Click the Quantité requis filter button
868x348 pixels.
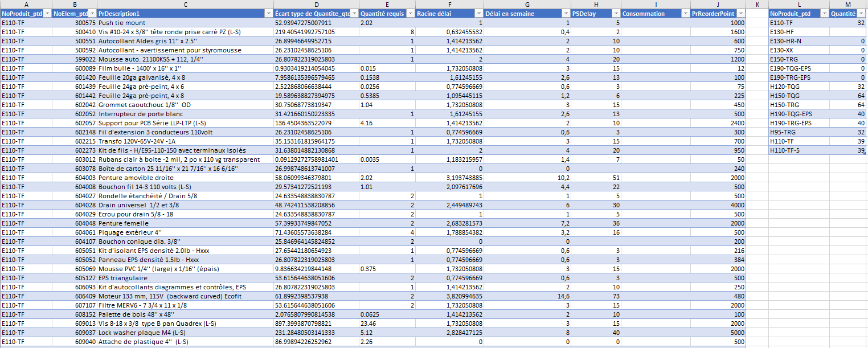coord(409,14)
